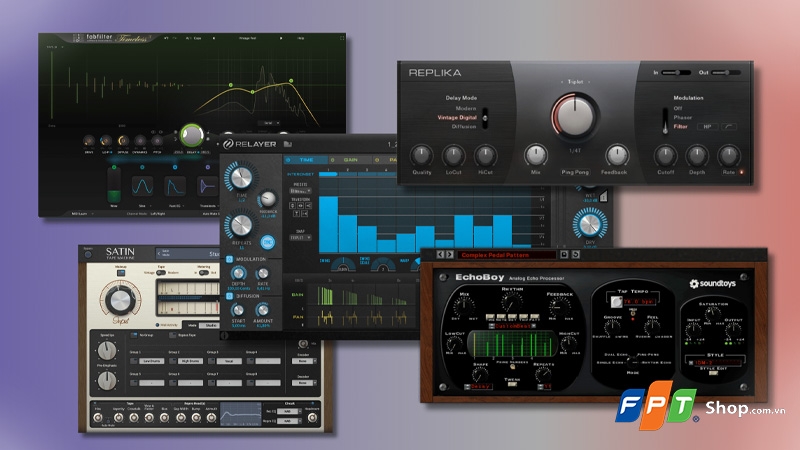
Task: Click the save preset icon in EchoBoy
Action: click(564, 254)
